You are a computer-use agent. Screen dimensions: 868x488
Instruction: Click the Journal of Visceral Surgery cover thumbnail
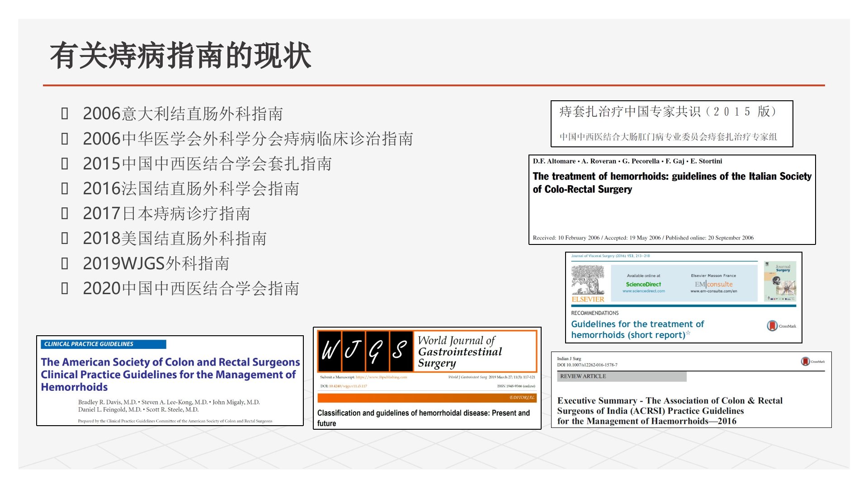[x=780, y=282]
